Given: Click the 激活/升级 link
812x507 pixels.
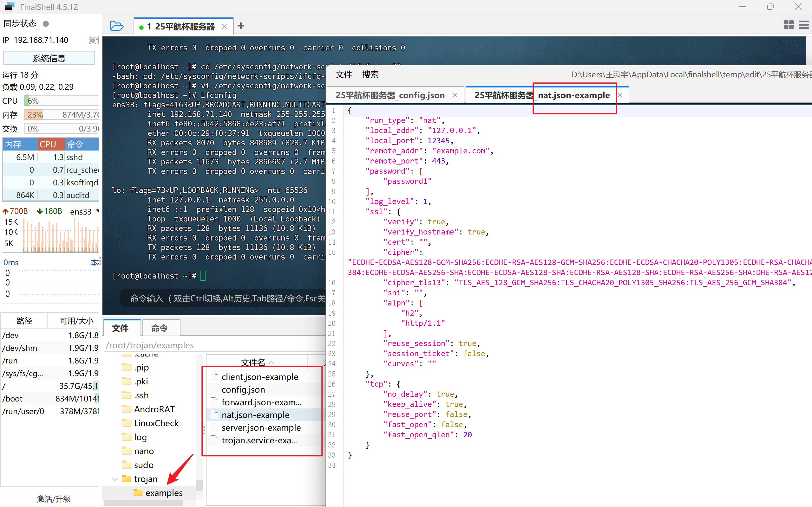Looking at the screenshot, I should [54, 499].
